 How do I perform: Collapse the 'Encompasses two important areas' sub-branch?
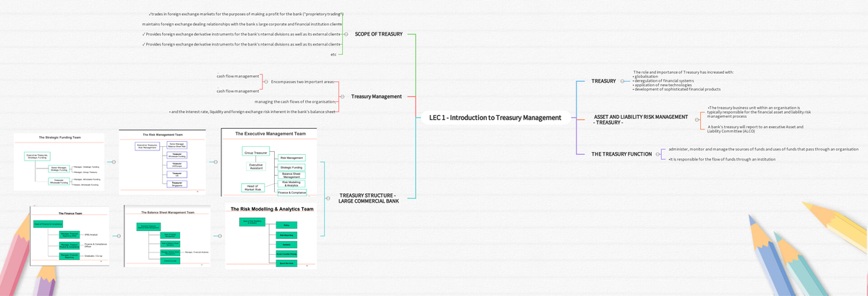[x=265, y=82]
